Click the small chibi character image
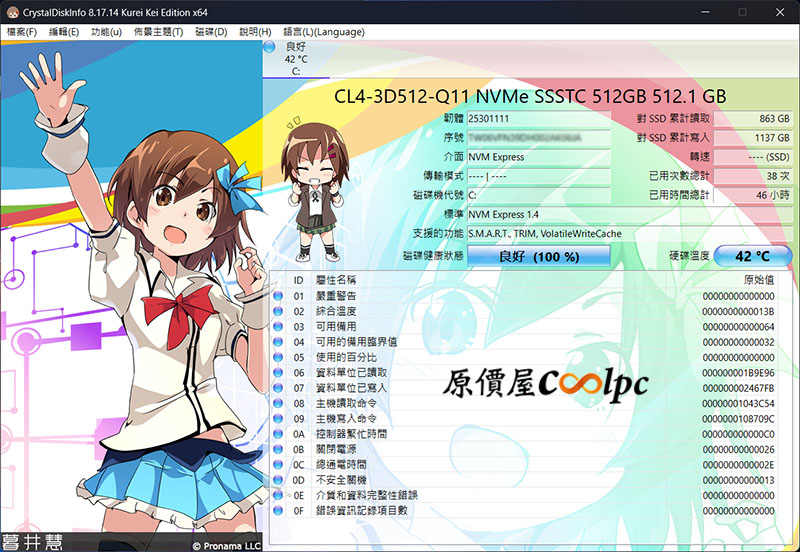Image resolution: width=800 pixels, height=552 pixels. pos(315,189)
